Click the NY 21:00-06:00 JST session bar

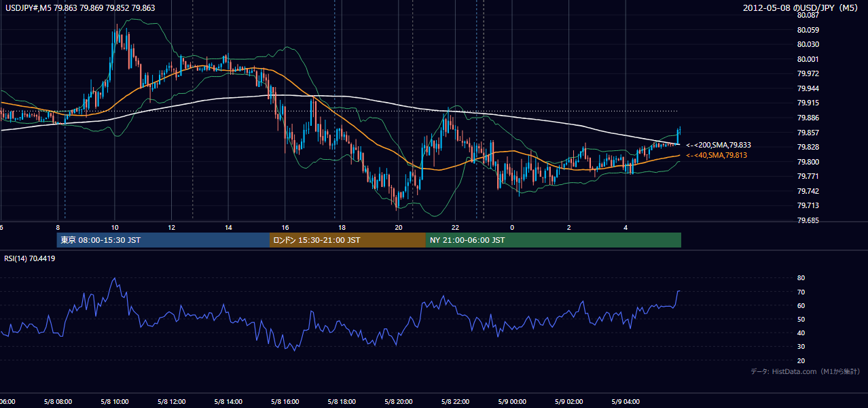tap(554, 240)
